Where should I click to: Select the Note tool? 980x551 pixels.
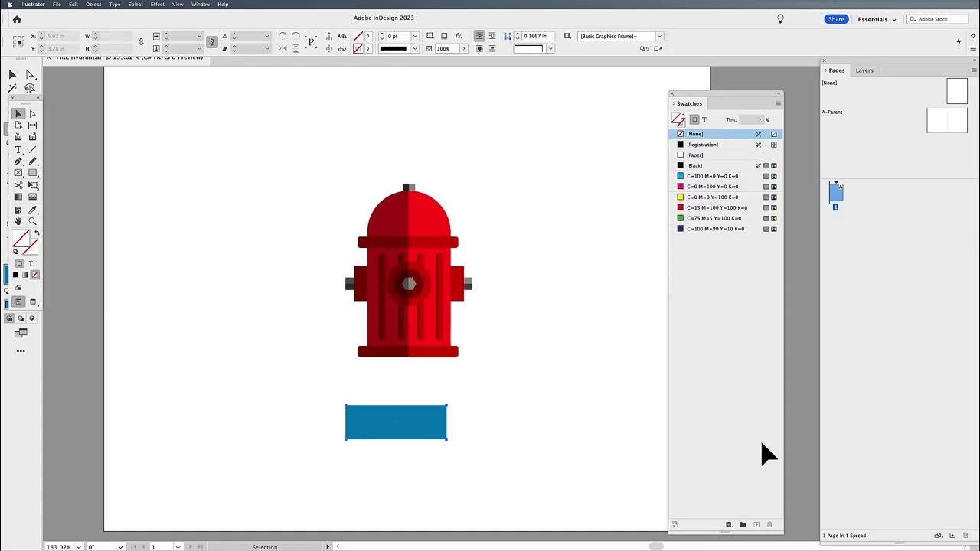point(18,210)
